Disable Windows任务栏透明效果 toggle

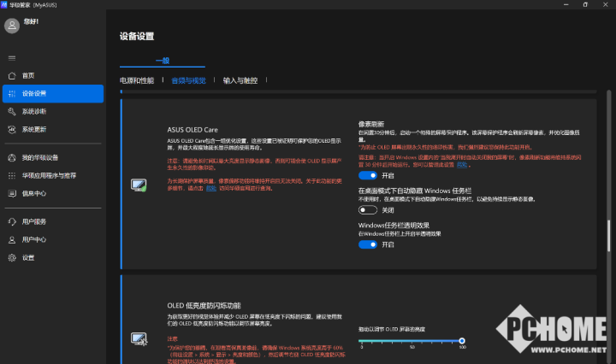tap(368, 244)
